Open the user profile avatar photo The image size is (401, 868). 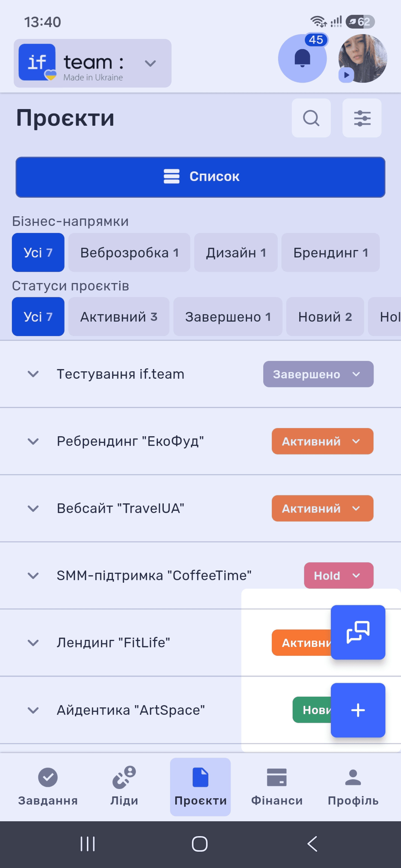363,58
